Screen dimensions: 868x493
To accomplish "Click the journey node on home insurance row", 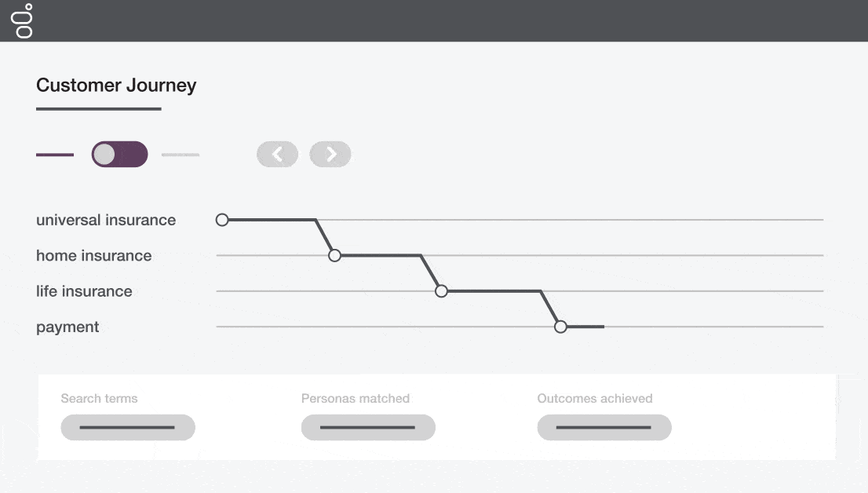I will click(334, 255).
